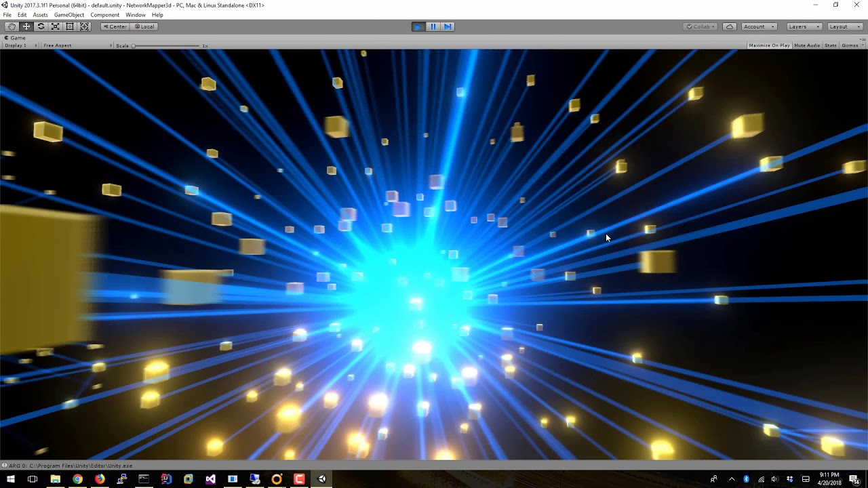The width and height of the screenshot is (868, 488).
Task: Select the combined Transform tool
Action: point(85,26)
